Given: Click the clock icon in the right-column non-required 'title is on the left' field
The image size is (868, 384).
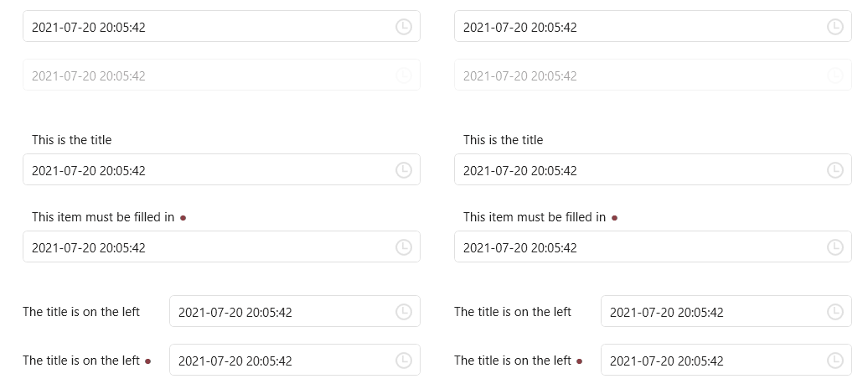Looking at the screenshot, I should (x=834, y=311).
